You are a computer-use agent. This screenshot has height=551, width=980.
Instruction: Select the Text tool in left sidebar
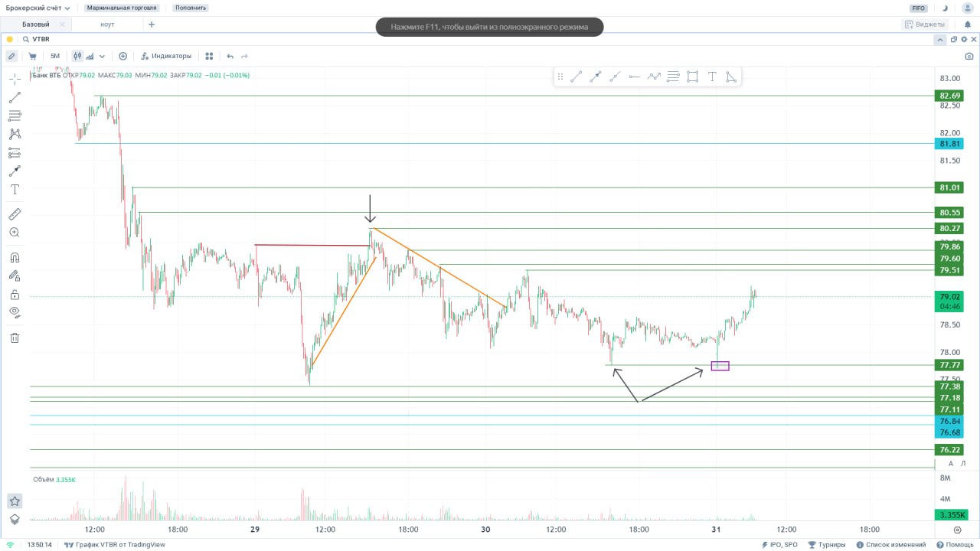point(15,189)
